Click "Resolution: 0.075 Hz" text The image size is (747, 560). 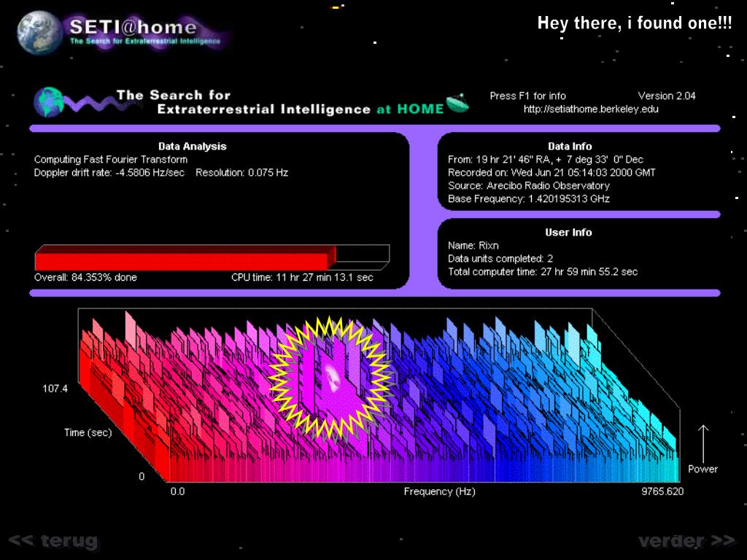(x=241, y=172)
